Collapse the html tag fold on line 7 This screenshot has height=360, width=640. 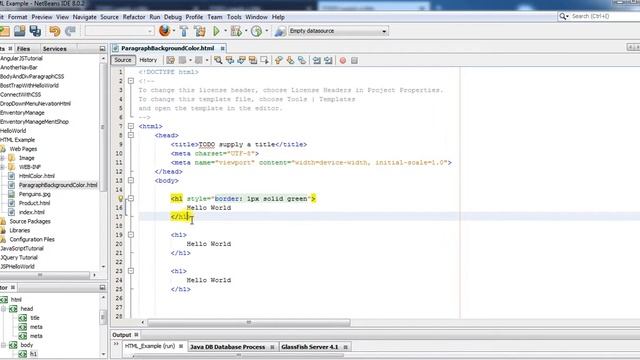pyautogui.click(x=131, y=126)
